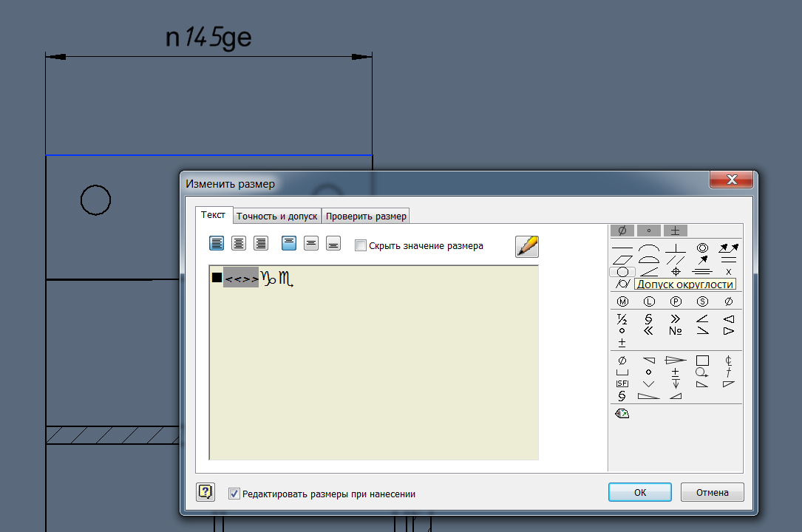This screenshot has width=802, height=532.
Task: Uncheck Редактировать размеры при нанесении
Action: 234,494
